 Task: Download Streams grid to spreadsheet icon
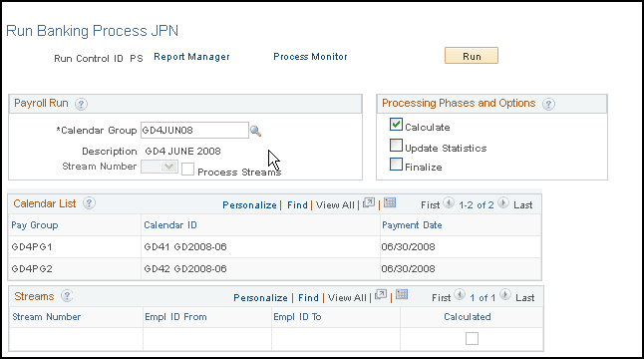(x=402, y=294)
